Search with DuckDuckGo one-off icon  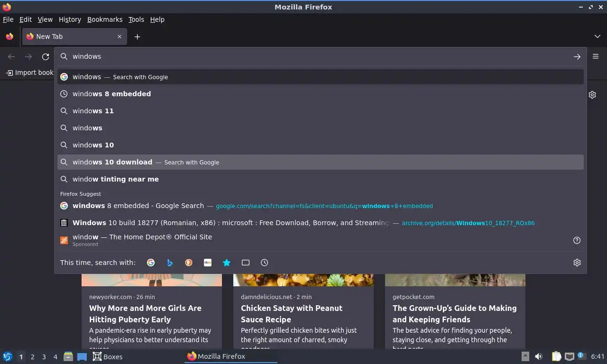(x=189, y=263)
